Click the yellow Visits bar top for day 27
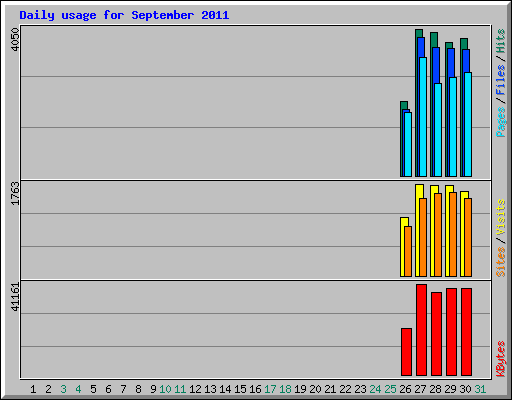The width and height of the screenshot is (512, 400). click(420, 191)
